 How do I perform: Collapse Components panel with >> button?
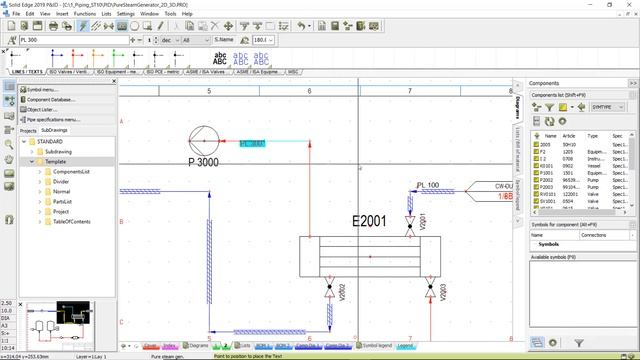[x=633, y=83]
